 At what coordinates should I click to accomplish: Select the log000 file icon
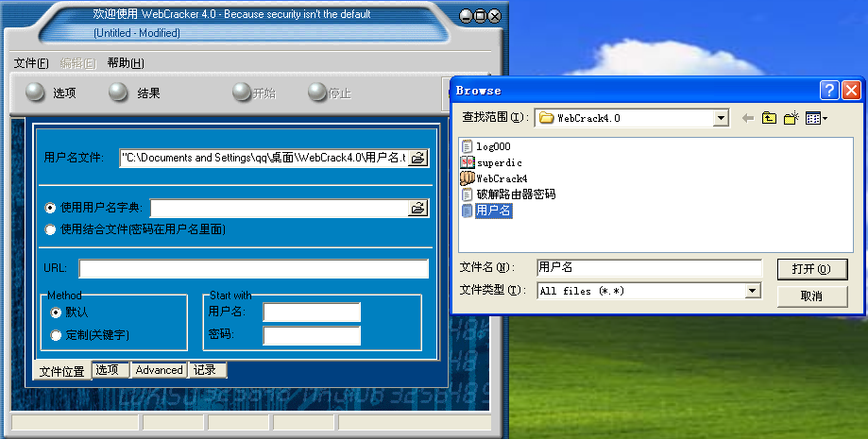coord(468,146)
